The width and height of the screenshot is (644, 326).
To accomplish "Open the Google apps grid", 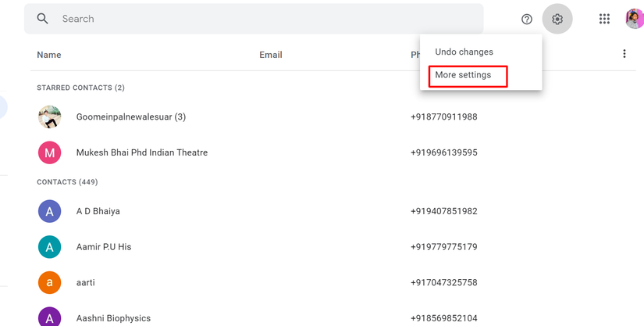I will click(x=604, y=20).
